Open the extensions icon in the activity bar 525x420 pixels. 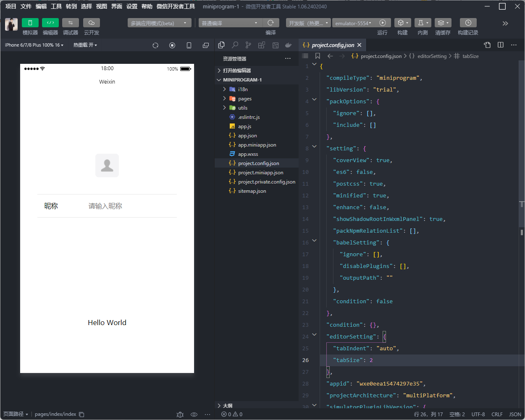(x=262, y=45)
